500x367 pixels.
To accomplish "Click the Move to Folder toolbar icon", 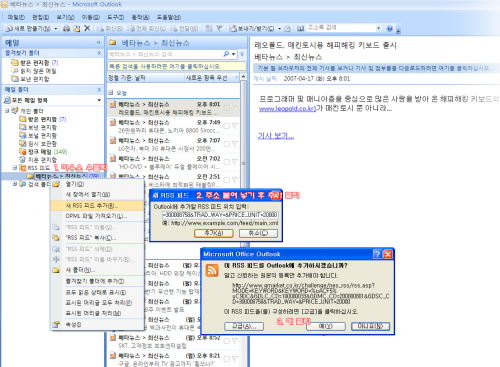I will pyautogui.click(x=77, y=29).
